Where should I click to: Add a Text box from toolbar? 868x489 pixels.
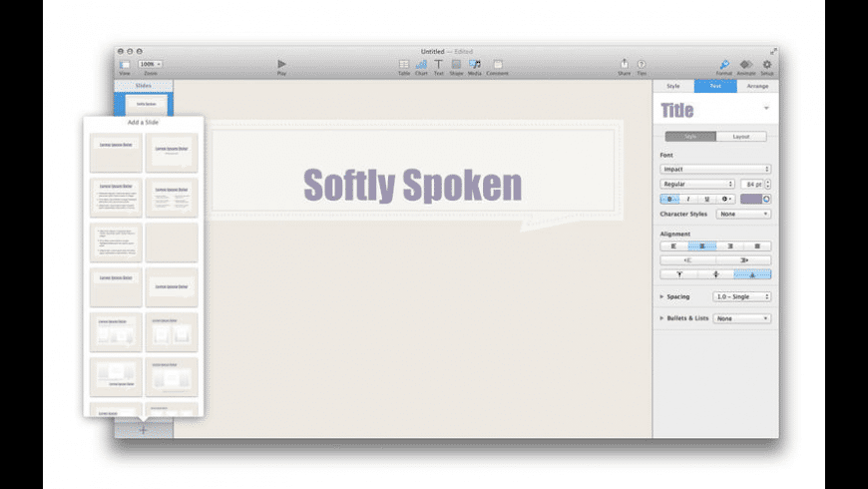tap(438, 64)
